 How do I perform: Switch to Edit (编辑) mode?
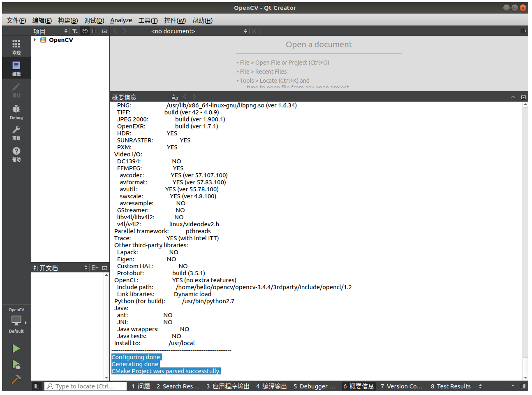pos(16,68)
